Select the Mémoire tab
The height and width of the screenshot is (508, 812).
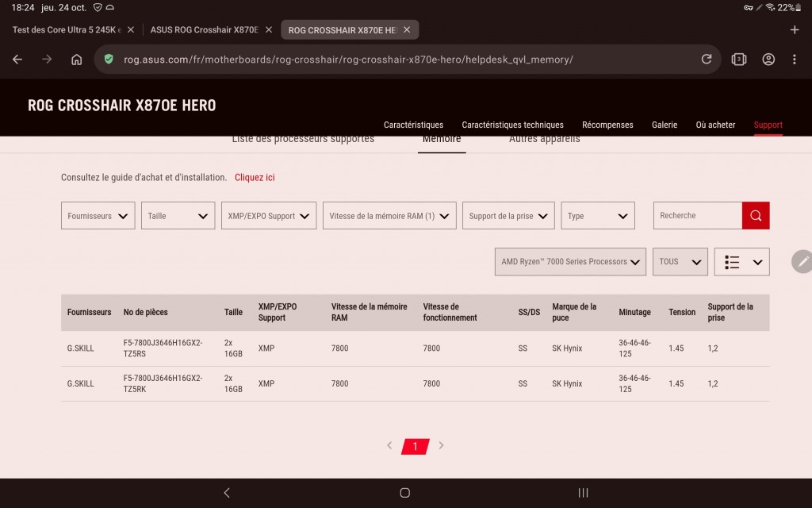click(442, 140)
